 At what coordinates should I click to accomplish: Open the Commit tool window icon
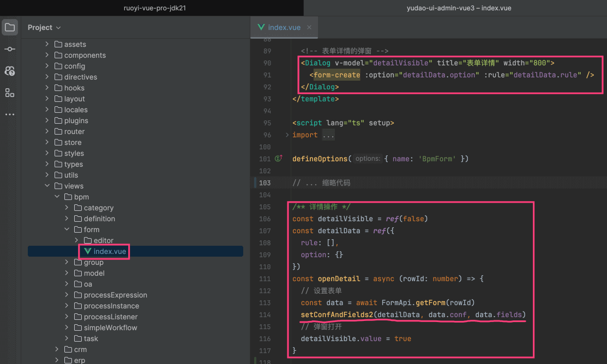tap(10, 49)
